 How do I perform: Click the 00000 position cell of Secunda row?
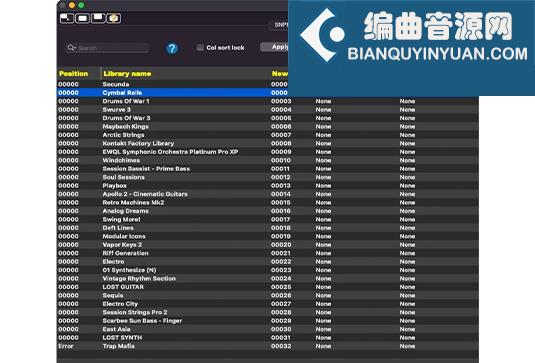pos(68,84)
